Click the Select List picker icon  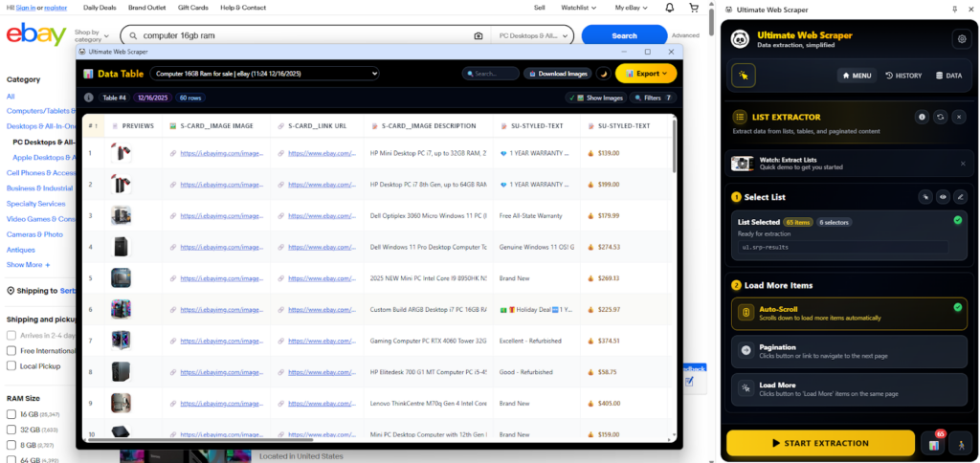pyautogui.click(x=925, y=197)
